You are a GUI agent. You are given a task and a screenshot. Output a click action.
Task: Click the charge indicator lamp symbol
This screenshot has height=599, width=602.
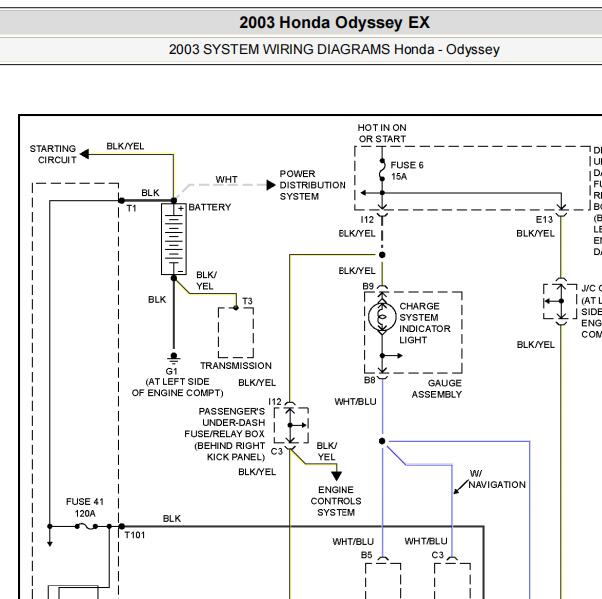coord(382,317)
